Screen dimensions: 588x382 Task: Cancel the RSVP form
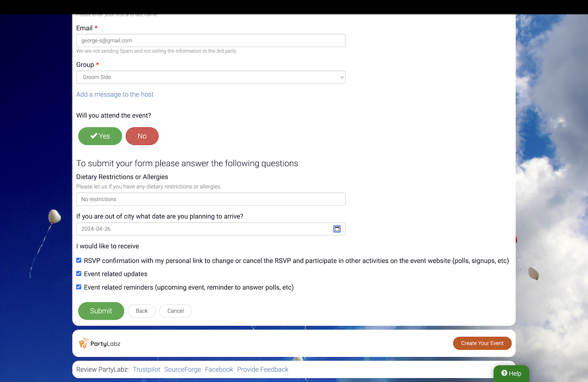(x=175, y=311)
